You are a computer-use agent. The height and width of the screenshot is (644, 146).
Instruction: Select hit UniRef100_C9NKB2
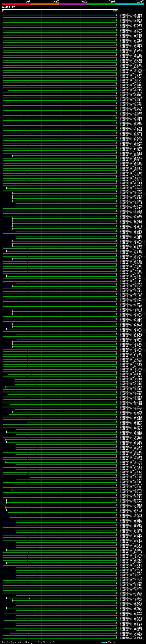tap(131, 344)
